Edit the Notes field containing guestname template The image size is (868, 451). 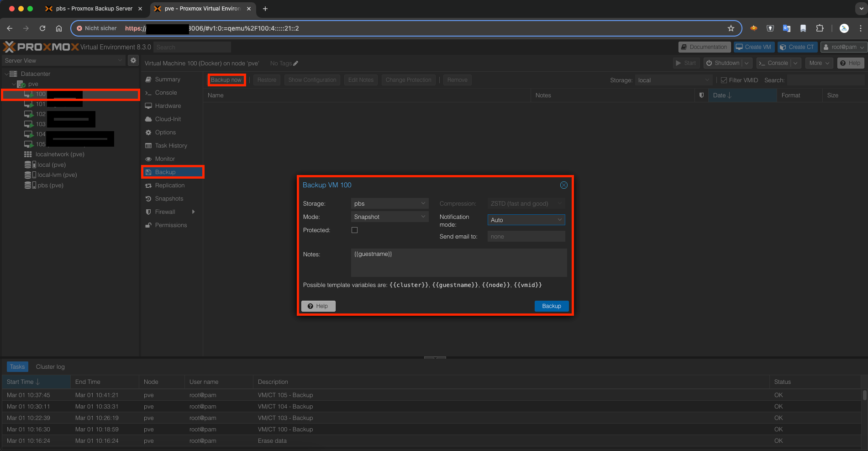tap(458, 263)
